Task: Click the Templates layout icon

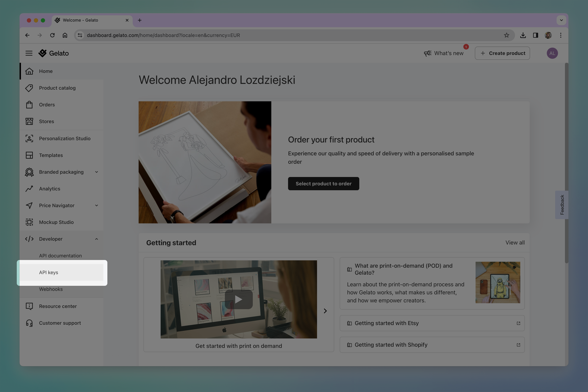Action: click(x=29, y=155)
